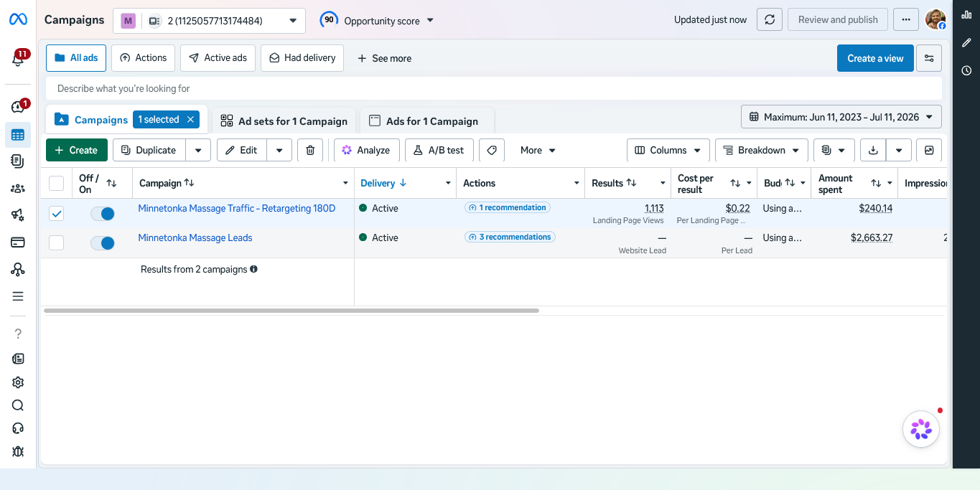Turn off the Minnetonka Massage Leads toggle
980x490 pixels.
pos(103,243)
